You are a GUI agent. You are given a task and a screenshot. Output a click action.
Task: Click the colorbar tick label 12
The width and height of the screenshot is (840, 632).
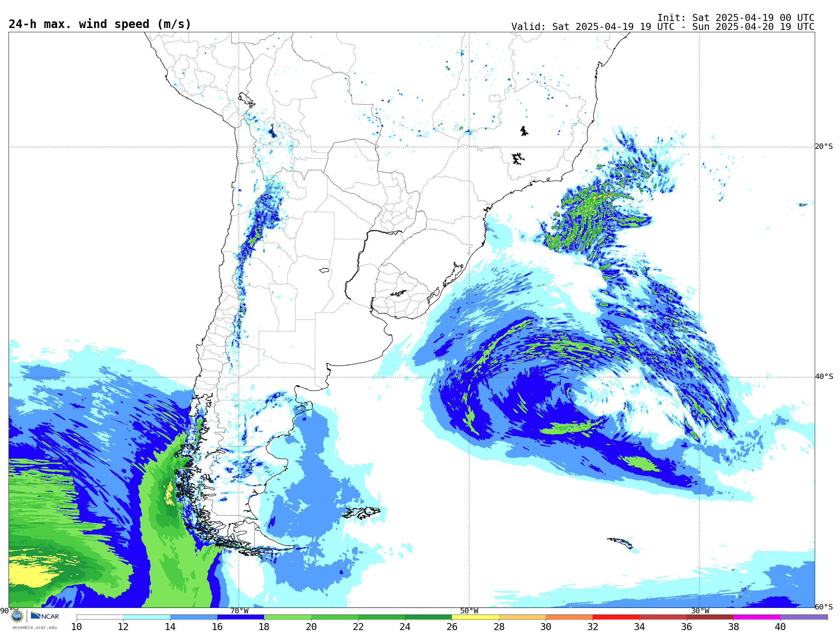pyautogui.click(x=123, y=627)
